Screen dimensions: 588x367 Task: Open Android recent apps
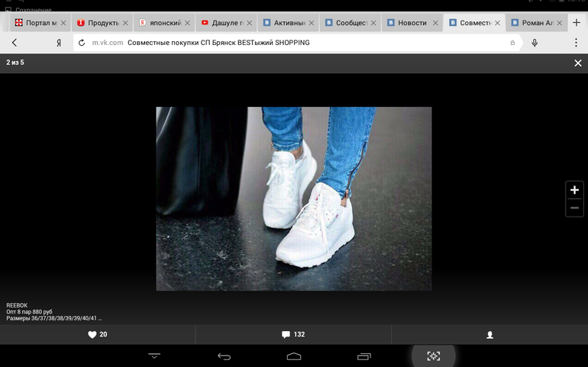click(363, 356)
